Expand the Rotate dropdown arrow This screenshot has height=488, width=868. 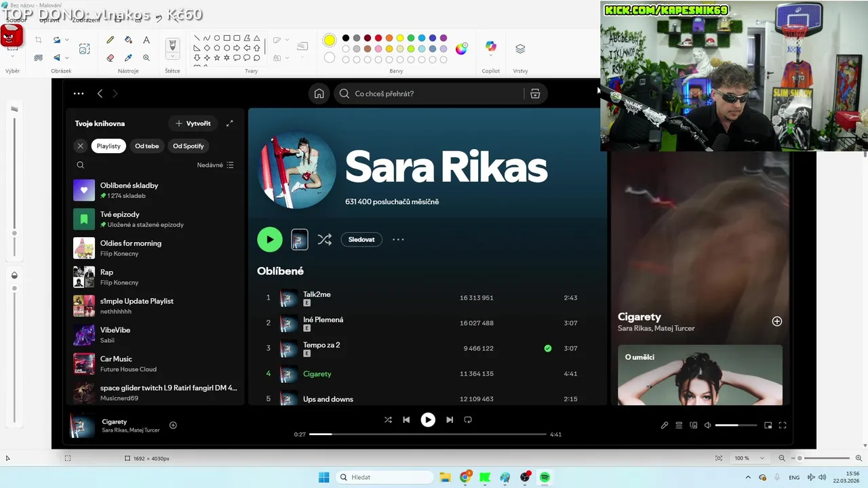pos(66,40)
